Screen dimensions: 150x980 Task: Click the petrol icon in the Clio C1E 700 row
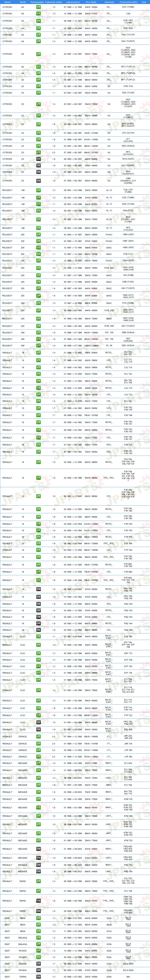[x=39, y=636]
